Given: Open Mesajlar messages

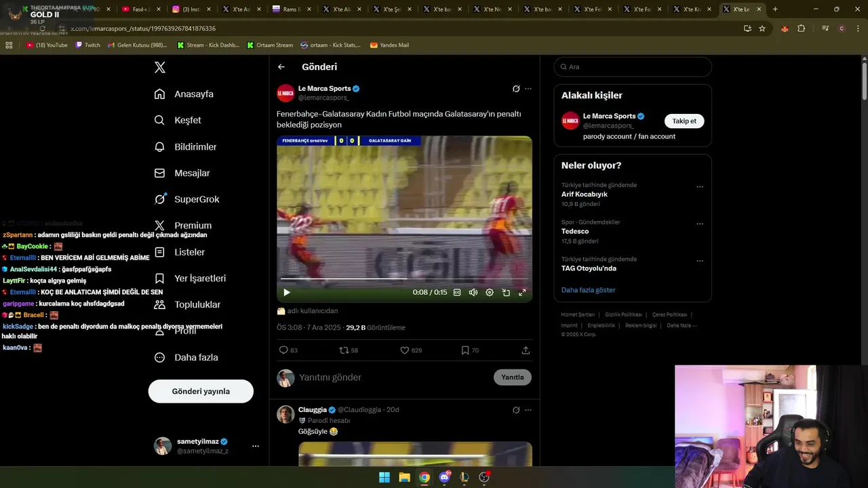Looking at the screenshot, I should 182,173.
